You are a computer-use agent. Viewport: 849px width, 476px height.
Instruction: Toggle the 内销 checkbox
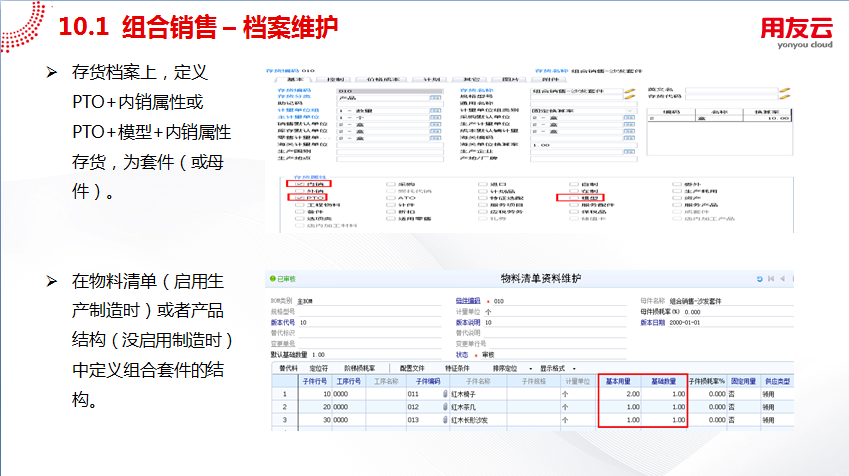point(299,185)
